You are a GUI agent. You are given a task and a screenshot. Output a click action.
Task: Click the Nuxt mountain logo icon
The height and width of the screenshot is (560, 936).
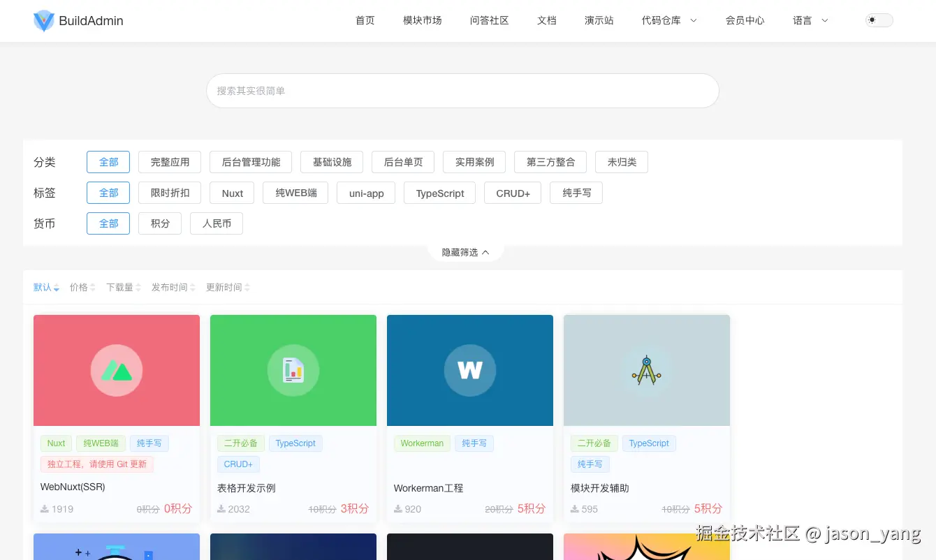[x=117, y=370]
